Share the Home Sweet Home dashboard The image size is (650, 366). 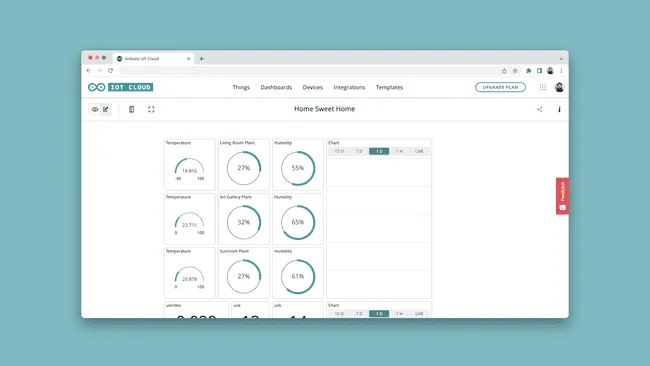(539, 109)
